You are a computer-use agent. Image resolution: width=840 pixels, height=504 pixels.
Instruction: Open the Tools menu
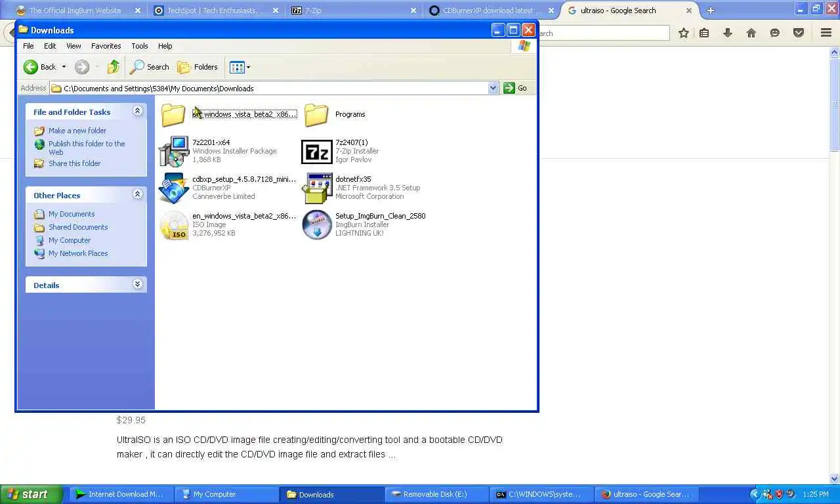(x=140, y=46)
